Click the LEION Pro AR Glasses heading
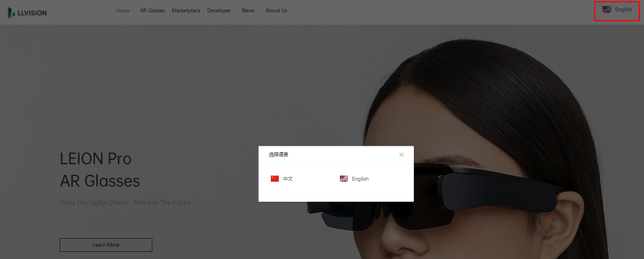Screen dimensions: 644x259 [100, 169]
